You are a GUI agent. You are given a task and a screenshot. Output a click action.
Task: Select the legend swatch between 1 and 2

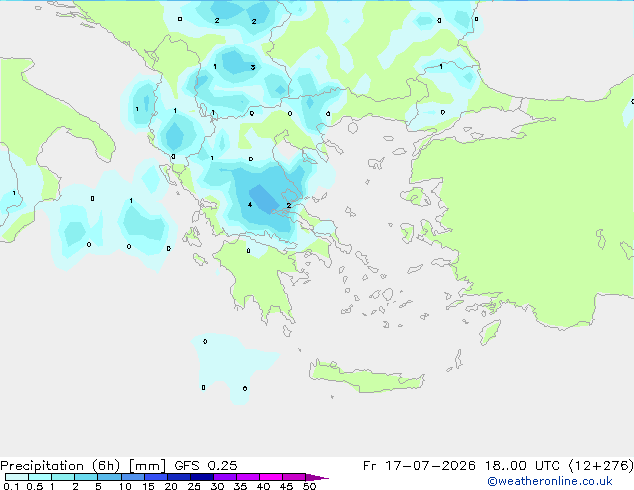tap(63, 477)
